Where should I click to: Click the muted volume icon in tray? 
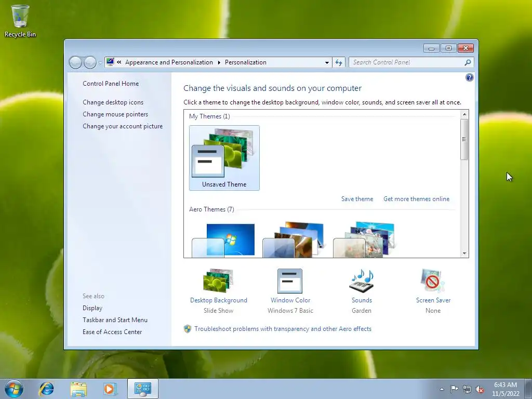click(480, 389)
